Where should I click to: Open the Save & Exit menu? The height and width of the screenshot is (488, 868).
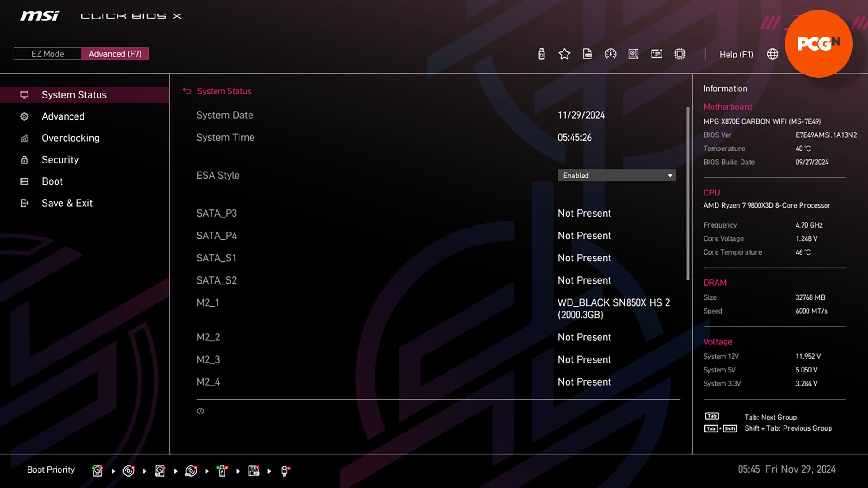pyautogui.click(x=85, y=203)
